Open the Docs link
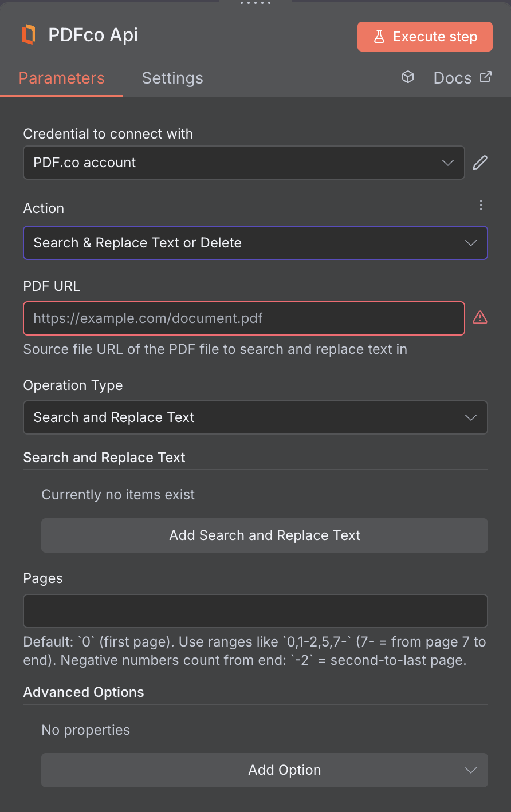 click(x=453, y=77)
